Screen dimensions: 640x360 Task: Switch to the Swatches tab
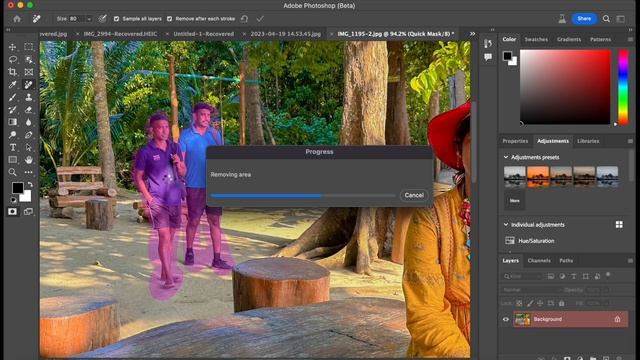[x=536, y=40]
